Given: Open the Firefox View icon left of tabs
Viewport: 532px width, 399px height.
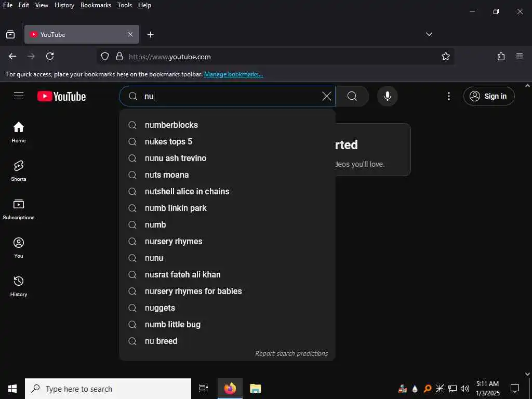Looking at the screenshot, I should coord(10,35).
